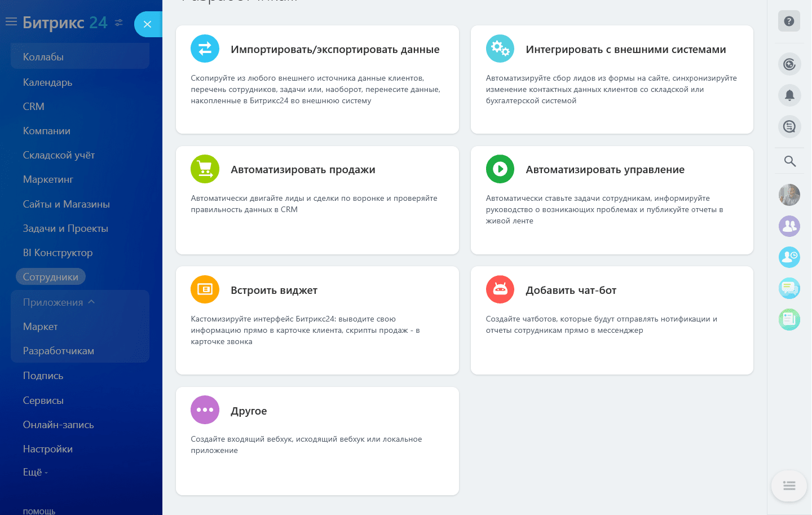The height and width of the screenshot is (515, 812).
Task: Go to Настройки in the sidebar
Action: [47, 448]
